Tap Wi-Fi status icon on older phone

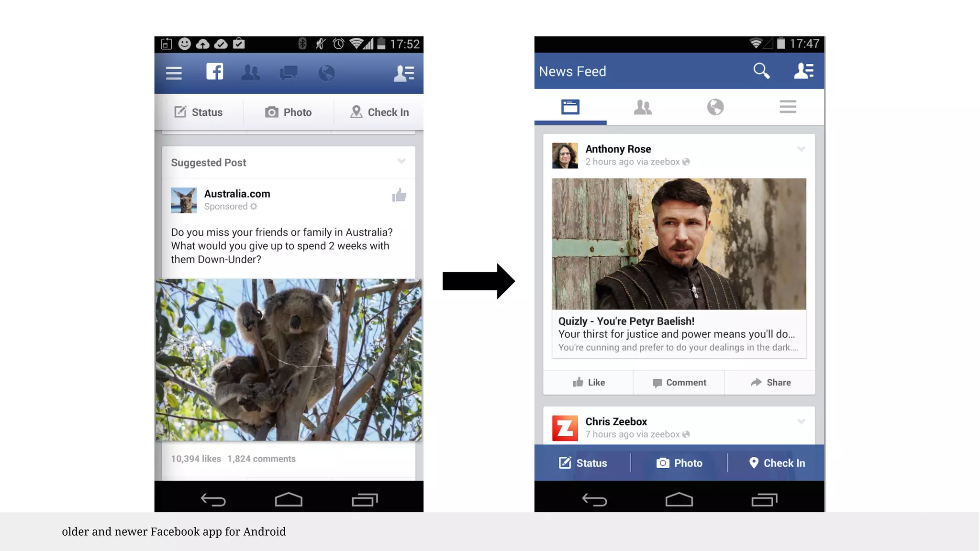[356, 44]
